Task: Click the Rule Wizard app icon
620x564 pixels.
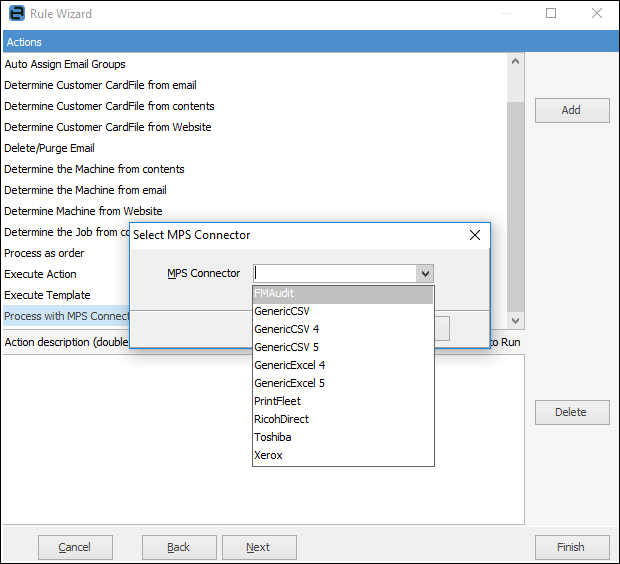Action: 16,14
